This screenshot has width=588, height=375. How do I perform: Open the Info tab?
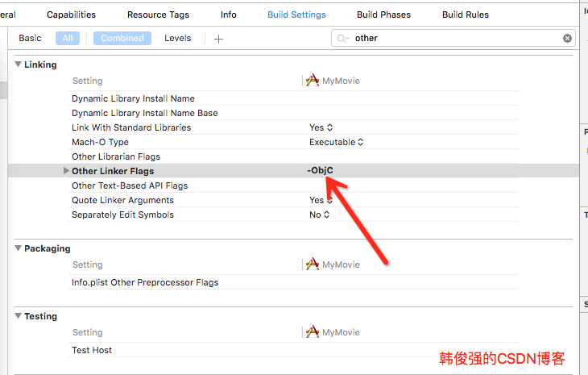coord(229,15)
